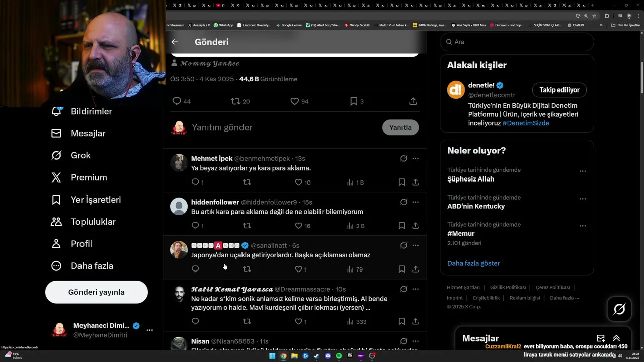The image size is (644, 362).
Task: Open Mesajlar in the sidebar
Action: click(x=78, y=133)
